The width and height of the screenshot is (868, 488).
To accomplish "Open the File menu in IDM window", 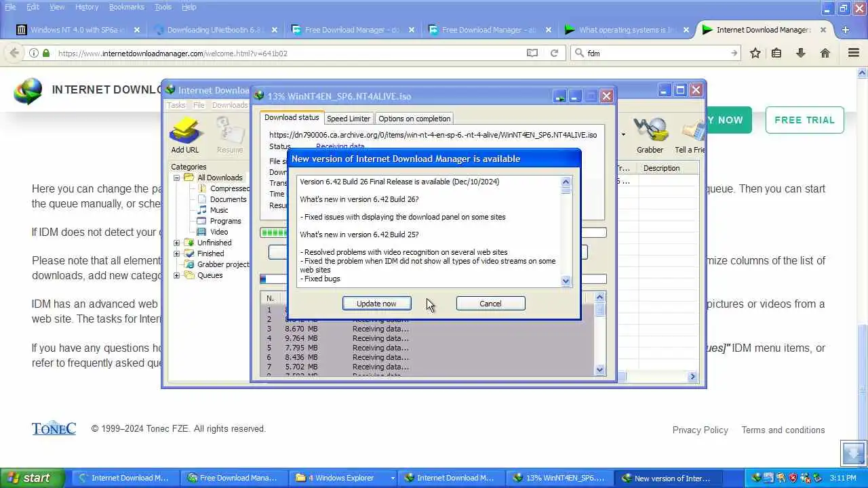I will point(199,105).
